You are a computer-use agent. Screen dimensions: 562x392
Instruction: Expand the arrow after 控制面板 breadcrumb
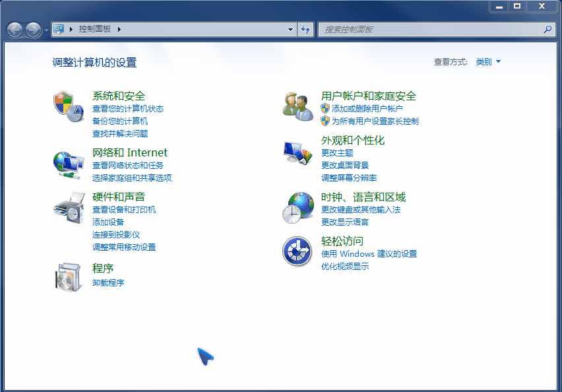coord(119,30)
